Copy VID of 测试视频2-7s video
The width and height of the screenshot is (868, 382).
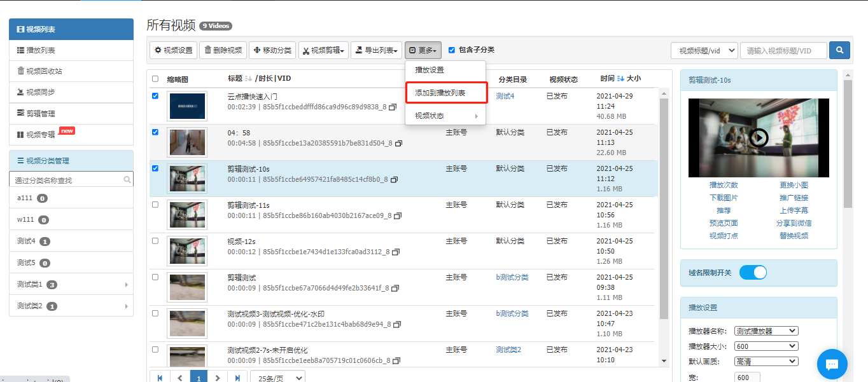point(396,361)
